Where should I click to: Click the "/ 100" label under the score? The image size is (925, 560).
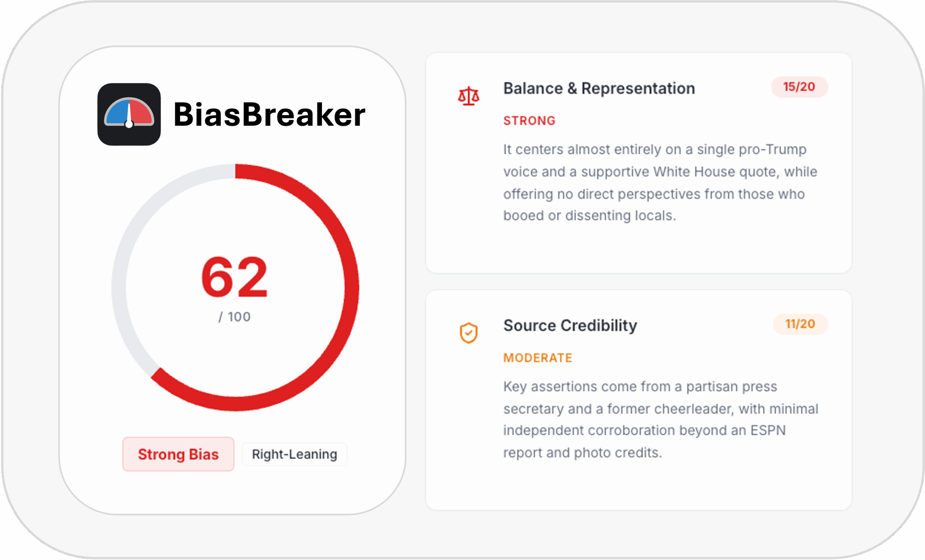click(234, 317)
